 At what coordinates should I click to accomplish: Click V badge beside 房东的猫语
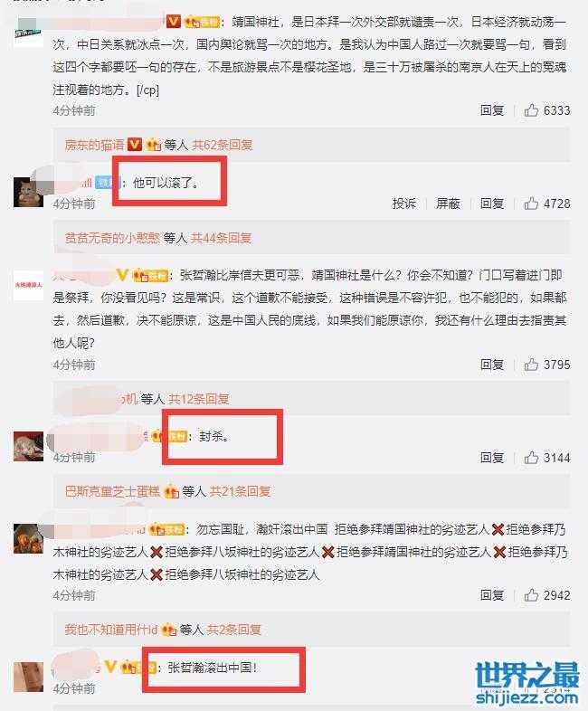point(135,145)
